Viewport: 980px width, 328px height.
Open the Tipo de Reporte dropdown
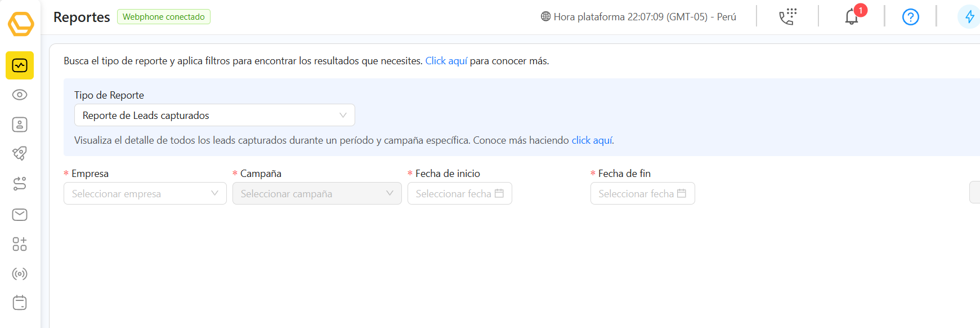(x=214, y=115)
